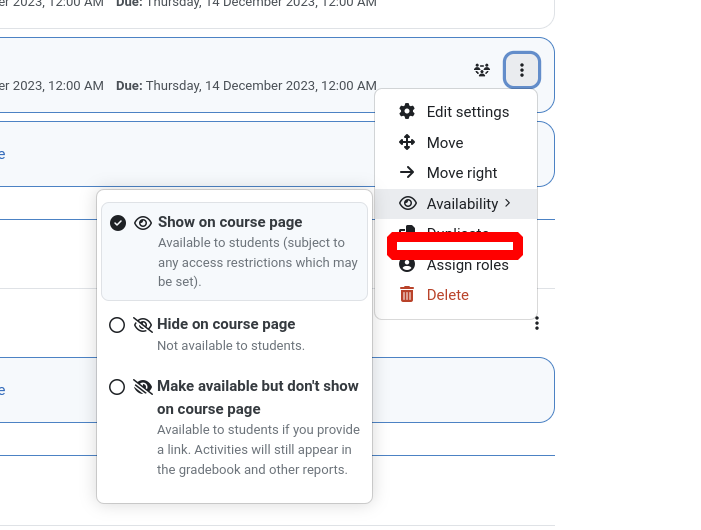Click the right arrow icon for Move right

pyautogui.click(x=407, y=172)
